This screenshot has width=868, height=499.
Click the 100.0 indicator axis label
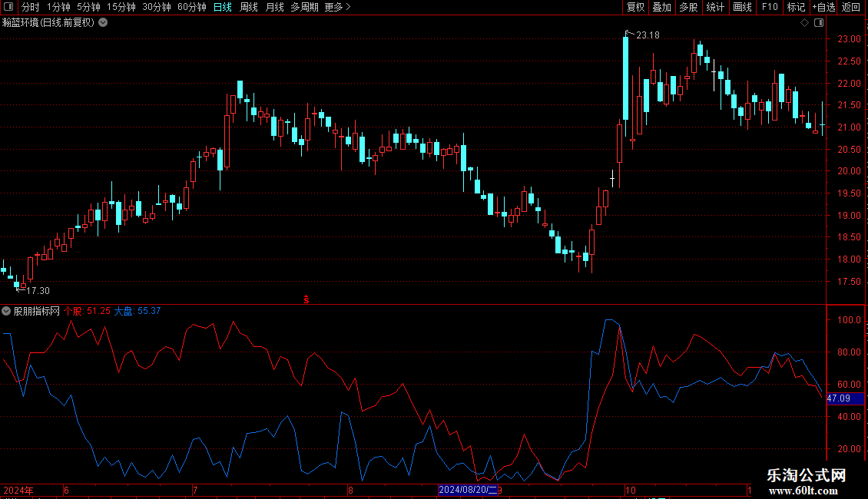[x=849, y=320]
